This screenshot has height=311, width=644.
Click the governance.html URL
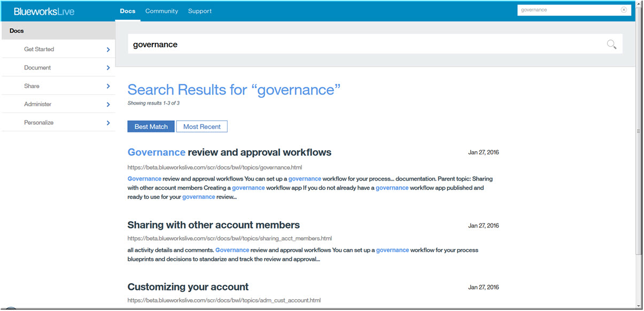click(215, 167)
